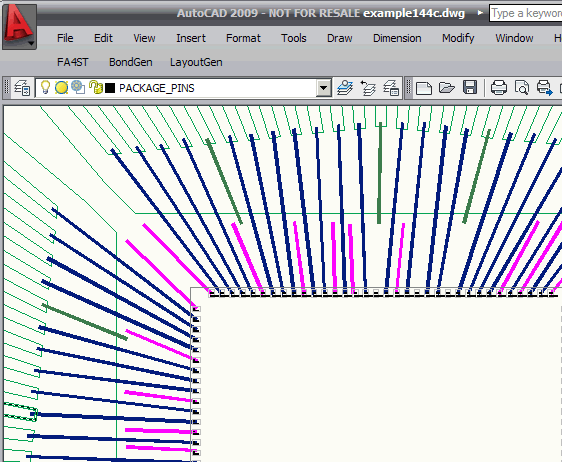Image resolution: width=562 pixels, height=462 pixels.
Task: Open the Tools menu
Action: point(294,38)
